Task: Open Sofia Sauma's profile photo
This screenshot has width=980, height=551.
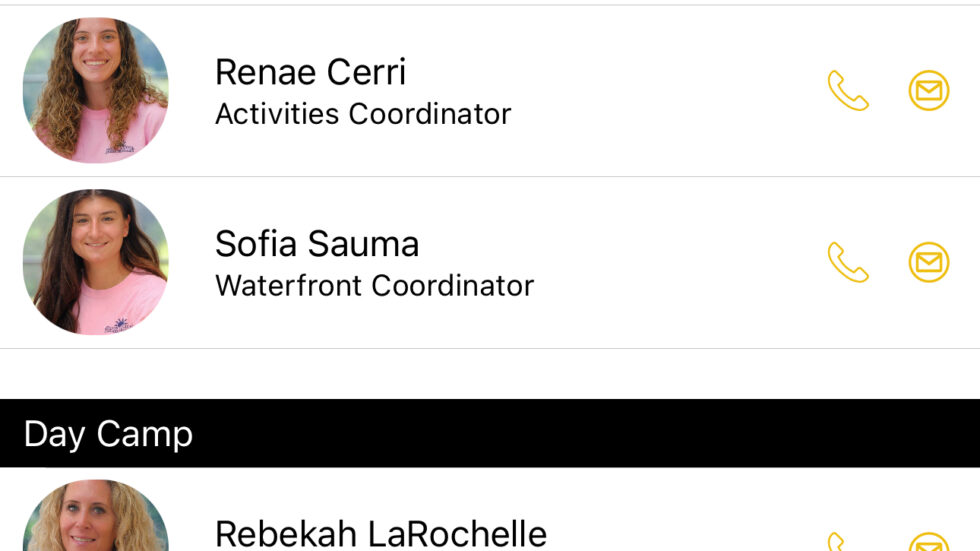Action: pos(96,262)
